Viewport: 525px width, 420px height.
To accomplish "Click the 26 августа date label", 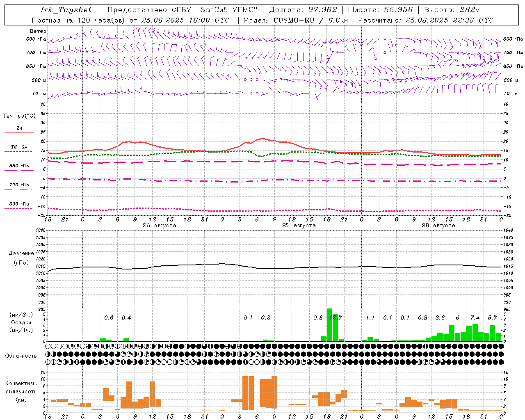I will (160, 226).
